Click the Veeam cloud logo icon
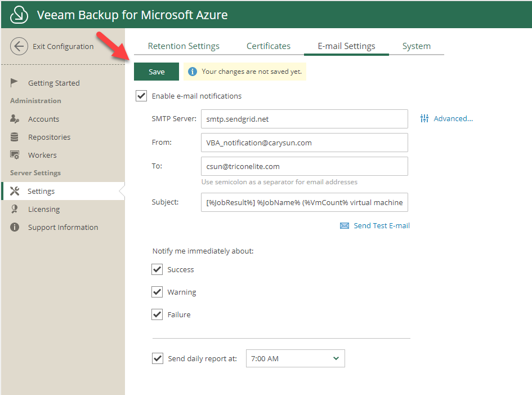This screenshot has width=532, height=395. coord(19,15)
